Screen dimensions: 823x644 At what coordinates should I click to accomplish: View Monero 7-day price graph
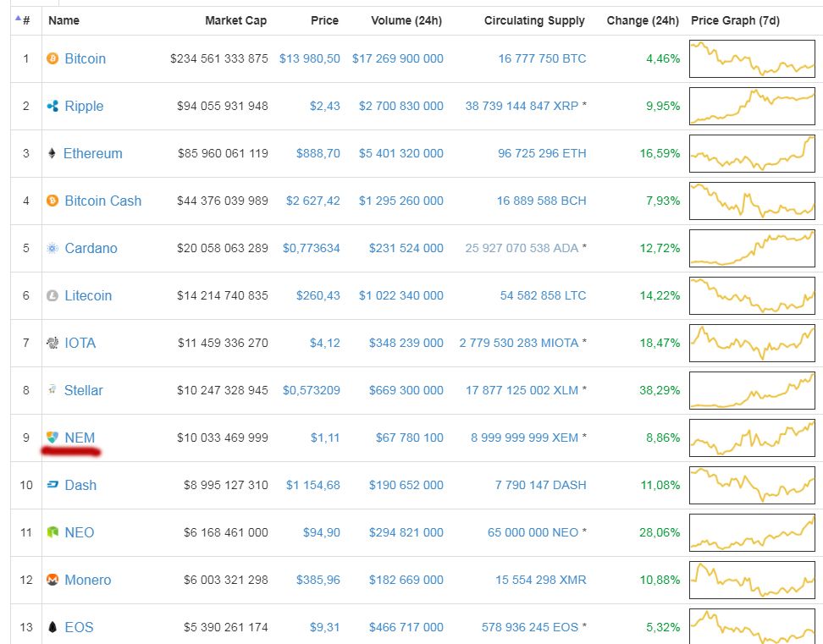point(752,580)
